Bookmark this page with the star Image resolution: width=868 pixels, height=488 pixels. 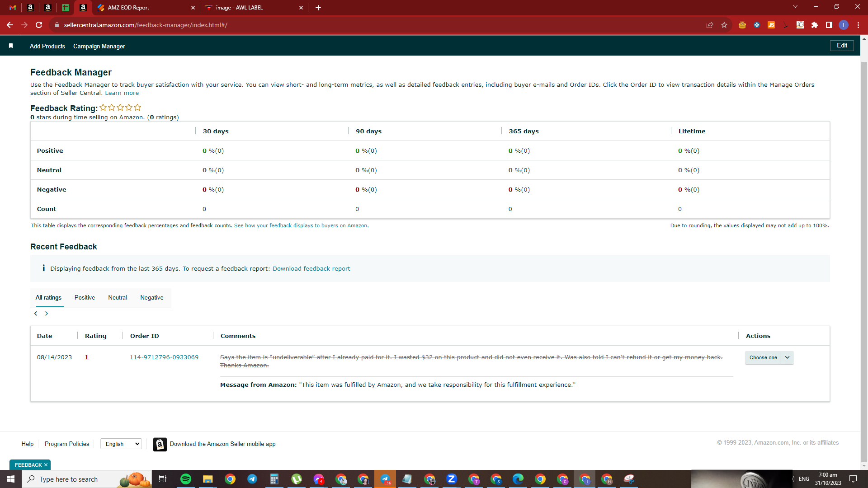[724, 25]
